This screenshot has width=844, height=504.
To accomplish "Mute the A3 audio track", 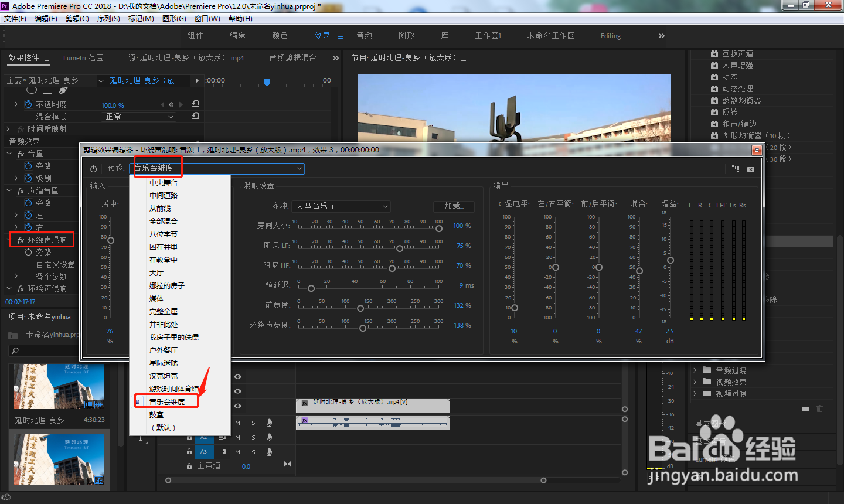I will [238, 452].
